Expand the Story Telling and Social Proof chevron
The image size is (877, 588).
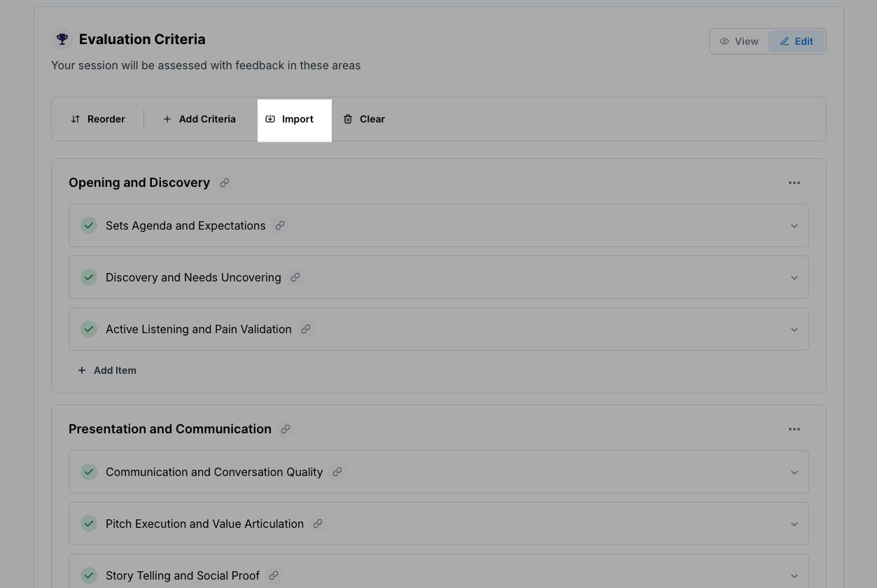coord(794,576)
